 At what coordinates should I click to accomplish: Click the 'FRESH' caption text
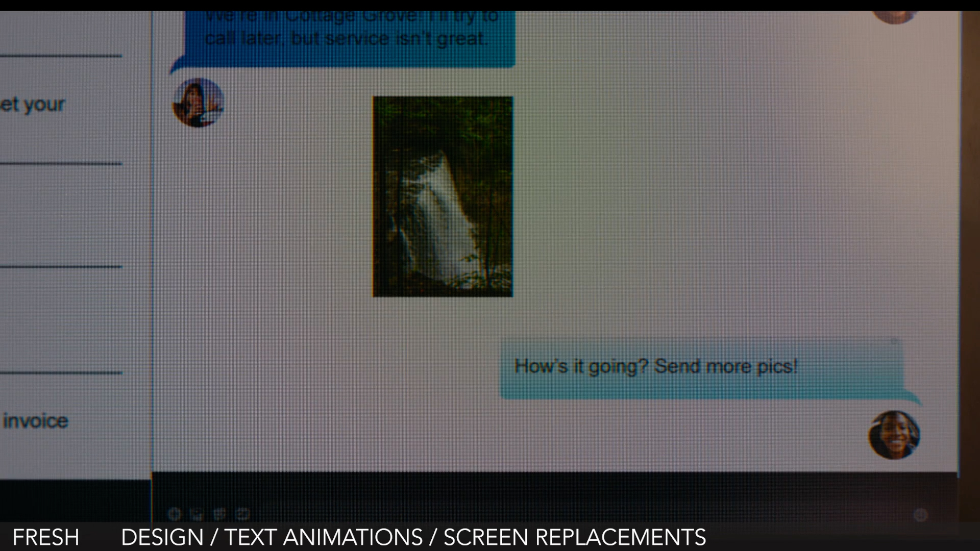[x=46, y=537]
